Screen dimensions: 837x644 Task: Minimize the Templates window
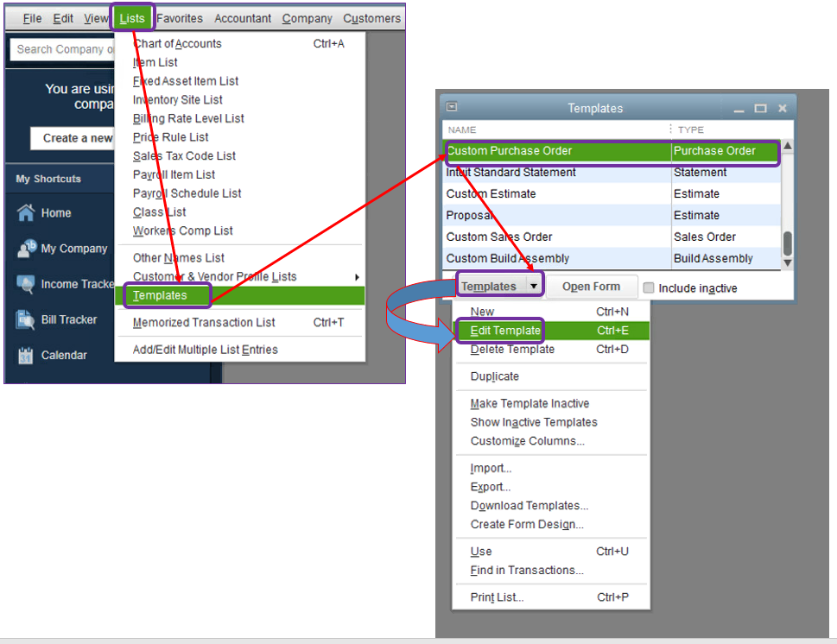739,110
